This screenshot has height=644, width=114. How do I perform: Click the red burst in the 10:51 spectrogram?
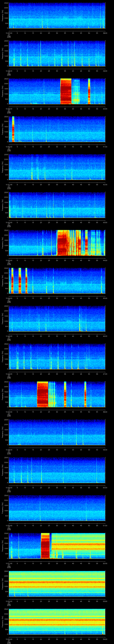pos(45,546)
